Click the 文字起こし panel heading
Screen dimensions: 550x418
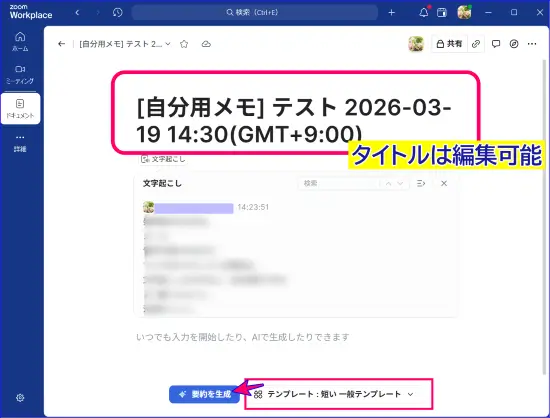tap(162, 183)
